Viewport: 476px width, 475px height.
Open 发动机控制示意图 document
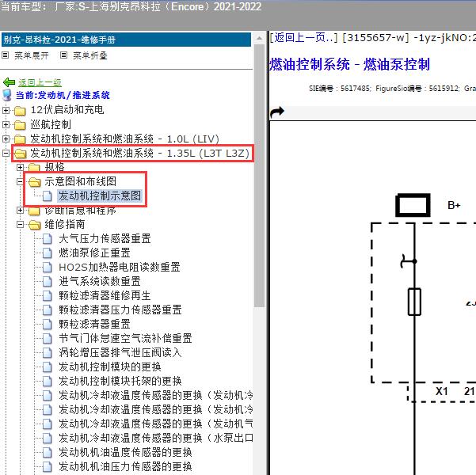[100, 196]
